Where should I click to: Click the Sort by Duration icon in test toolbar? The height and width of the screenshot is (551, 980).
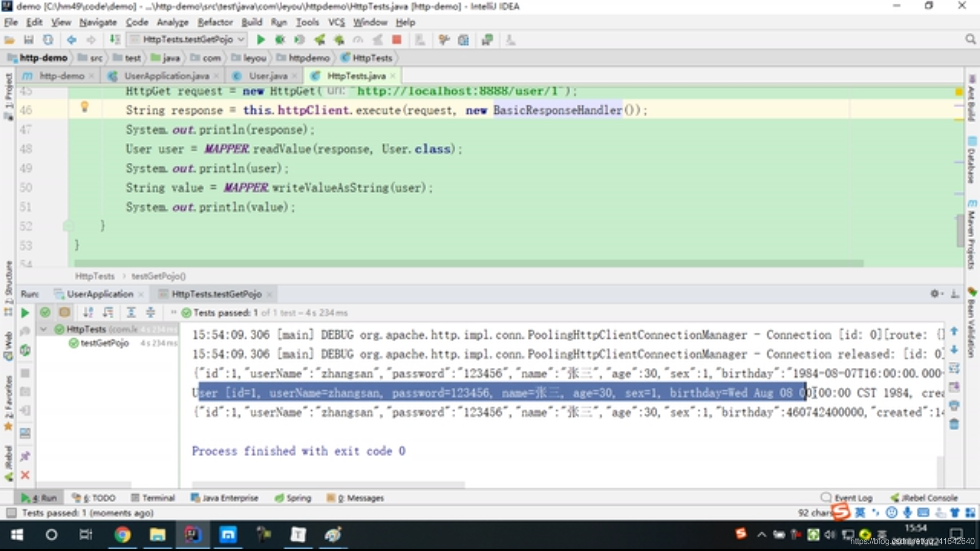click(x=108, y=312)
